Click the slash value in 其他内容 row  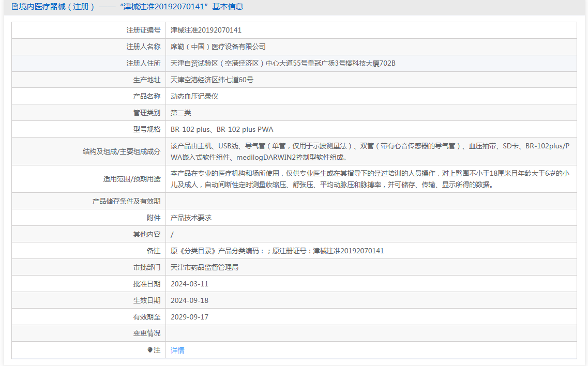[172, 234]
